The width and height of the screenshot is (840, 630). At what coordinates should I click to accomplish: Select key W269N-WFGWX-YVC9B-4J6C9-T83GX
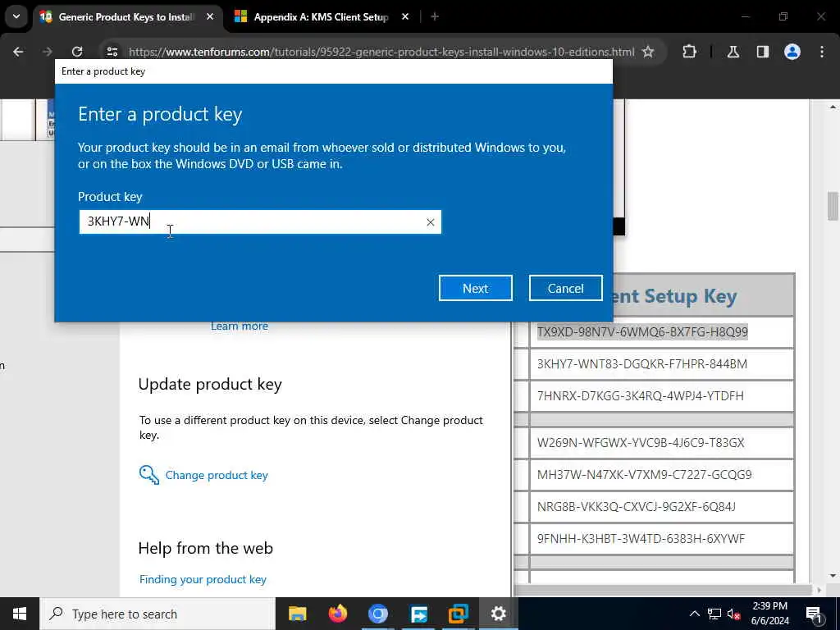(641, 443)
